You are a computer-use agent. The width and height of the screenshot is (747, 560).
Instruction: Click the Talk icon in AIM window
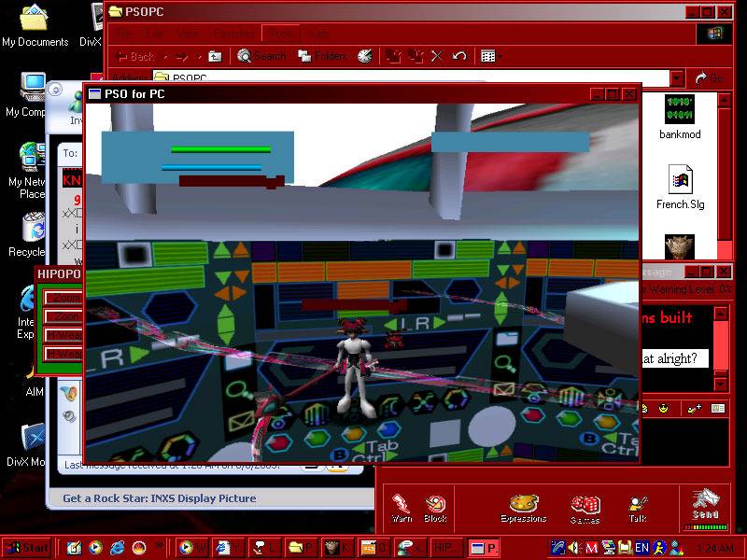coord(638,509)
